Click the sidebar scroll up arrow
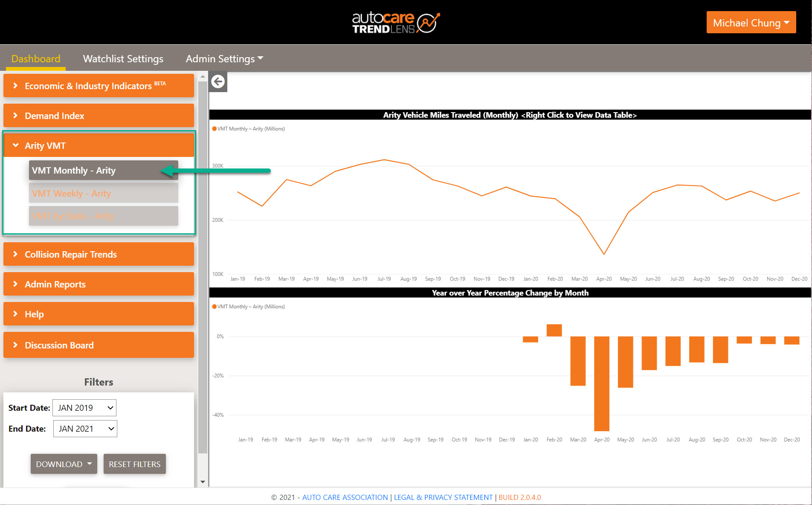The image size is (812, 505). point(203,77)
